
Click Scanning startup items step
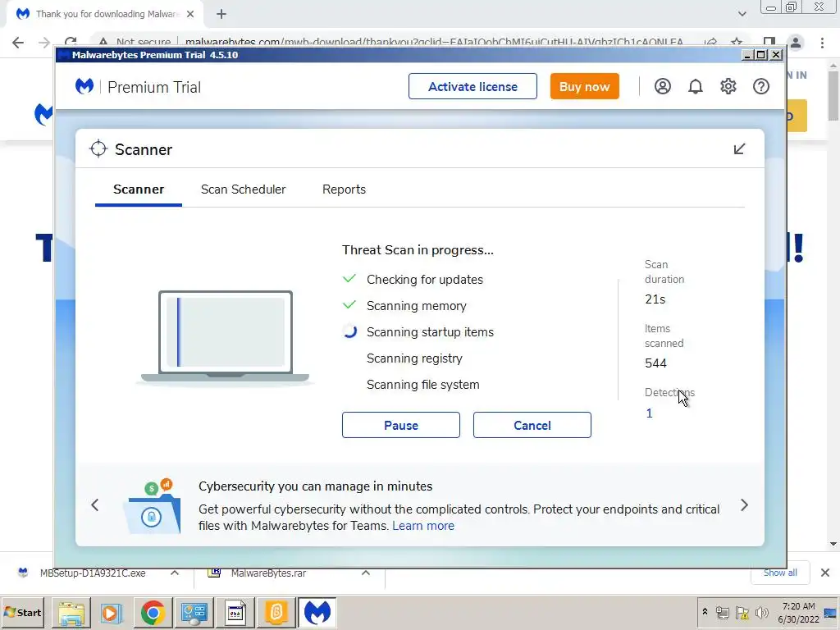[x=430, y=332]
